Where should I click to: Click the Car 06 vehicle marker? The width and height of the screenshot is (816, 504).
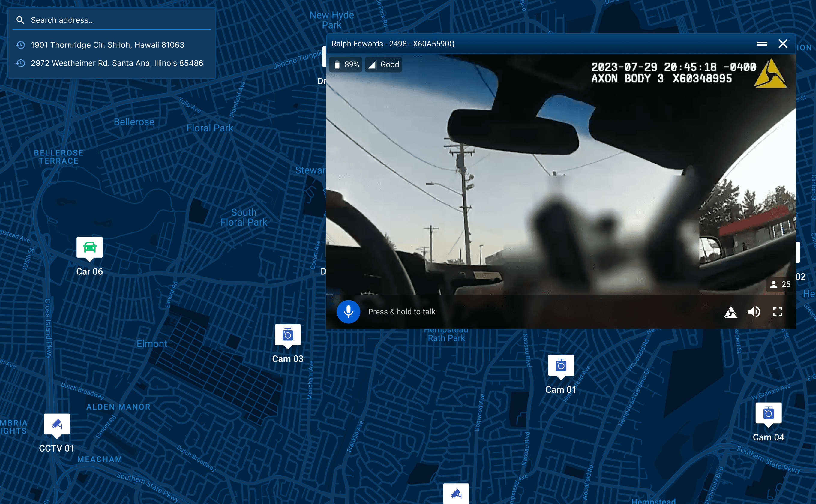pyautogui.click(x=89, y=248)
